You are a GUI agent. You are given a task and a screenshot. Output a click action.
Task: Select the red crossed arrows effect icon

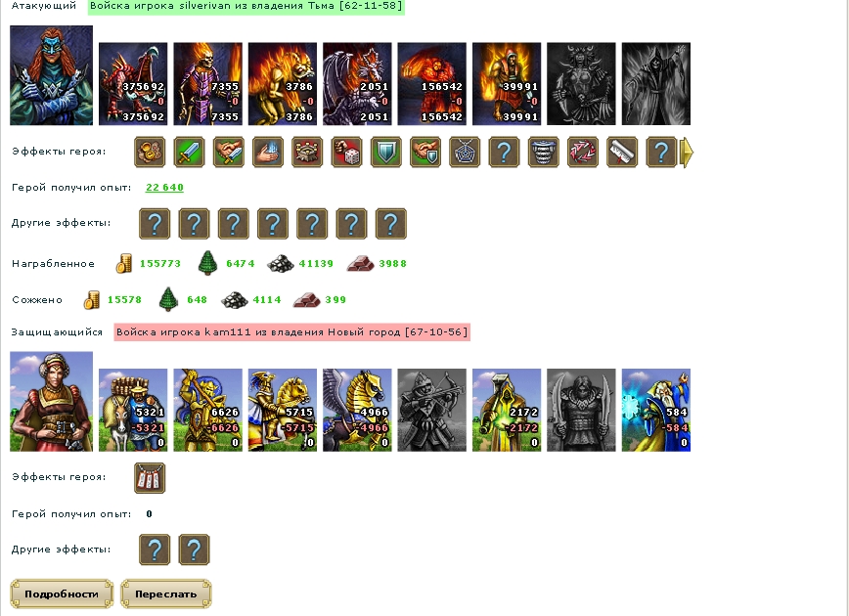583,153
